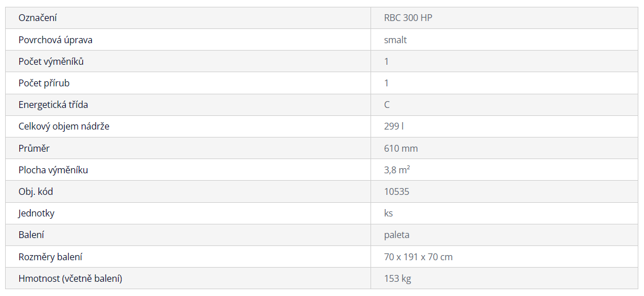The width and height of the screenshot is (644, 296).
Task: Click the "smalt" value cell
Action: (x=395, y=40)
